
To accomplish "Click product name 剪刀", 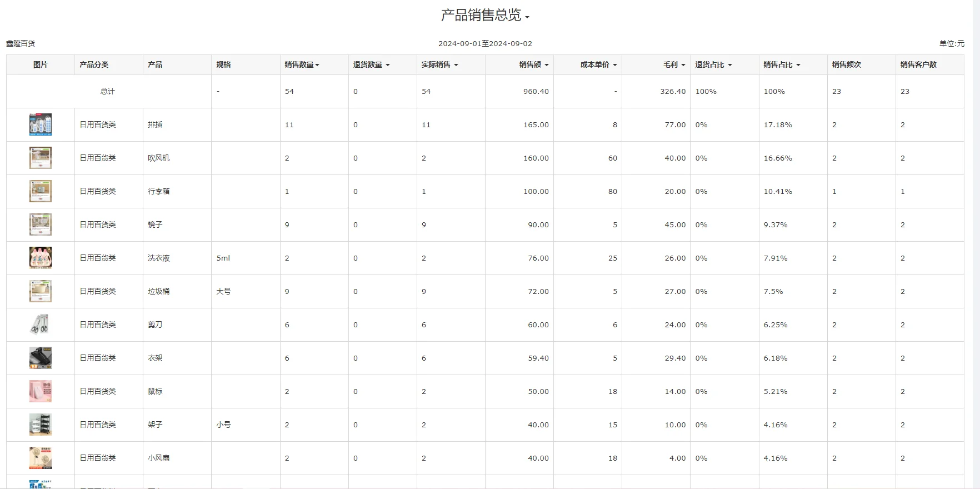I will coord(155,325).
